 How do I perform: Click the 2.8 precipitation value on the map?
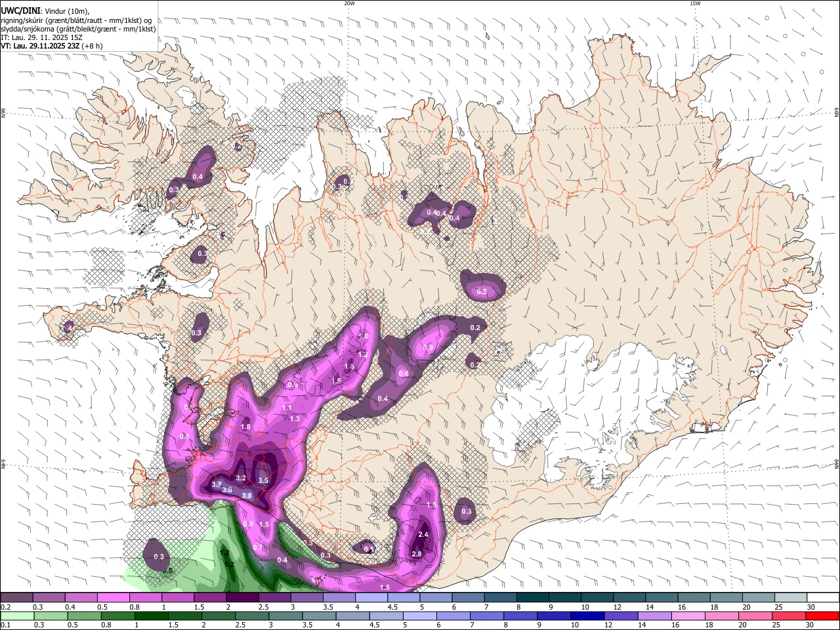[417, 554]
